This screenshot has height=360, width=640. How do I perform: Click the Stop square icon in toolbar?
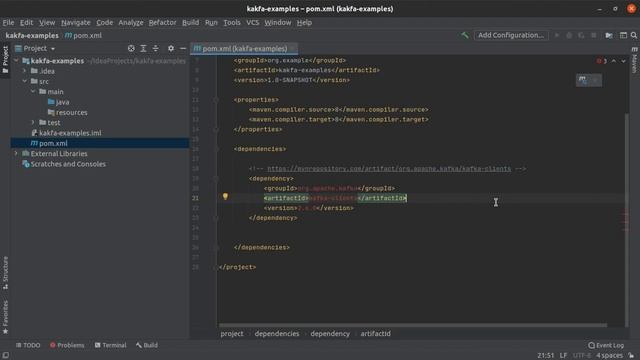593,36
